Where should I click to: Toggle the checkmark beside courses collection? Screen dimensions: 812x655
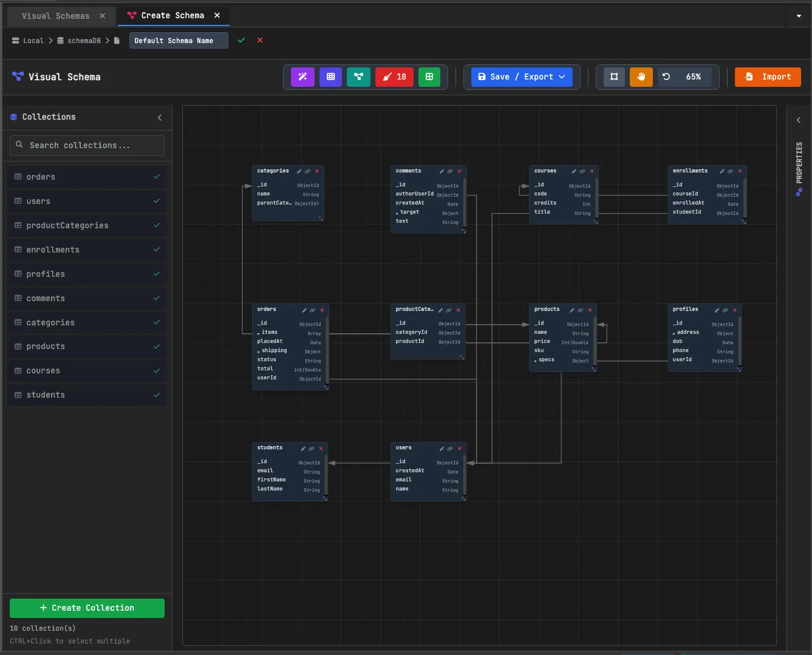157,370
